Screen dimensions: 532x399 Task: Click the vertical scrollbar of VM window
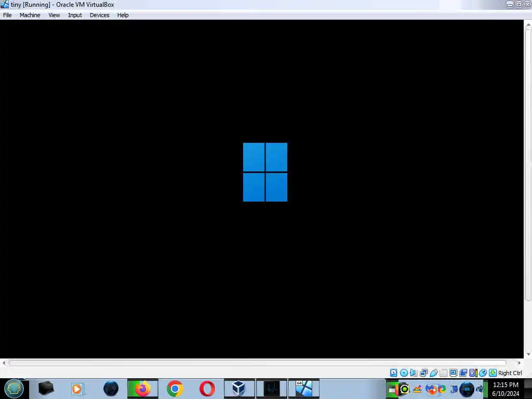pyautogui.click(x=528, y=165)
